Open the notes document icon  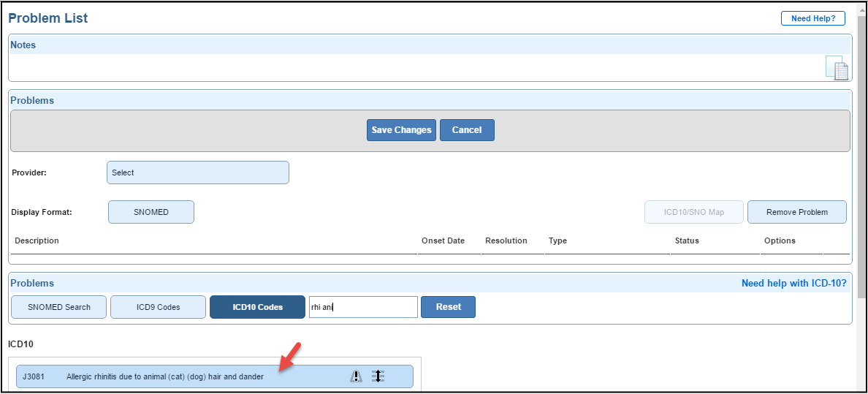pyautogui.click(x=837, y=68)
